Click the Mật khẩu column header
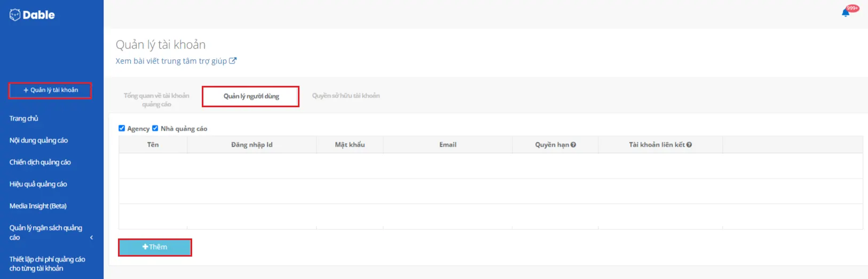The height and width of the screenshot is (279, 868). point(350,145)
